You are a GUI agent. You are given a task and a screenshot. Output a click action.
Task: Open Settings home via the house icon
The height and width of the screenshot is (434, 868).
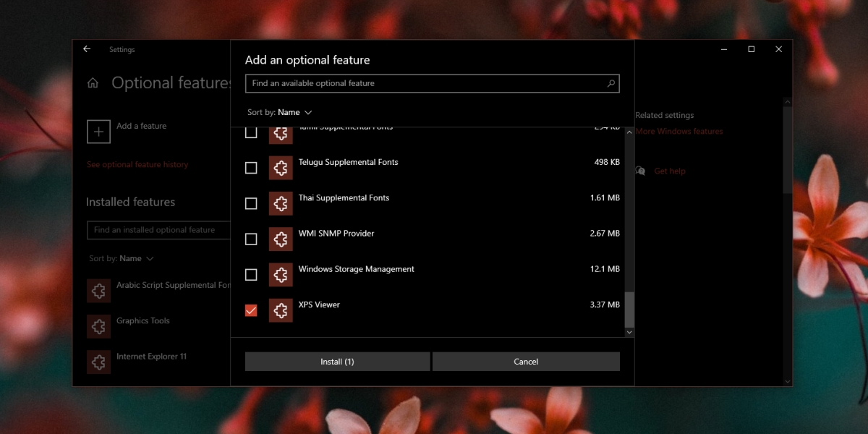pos(93,83)
